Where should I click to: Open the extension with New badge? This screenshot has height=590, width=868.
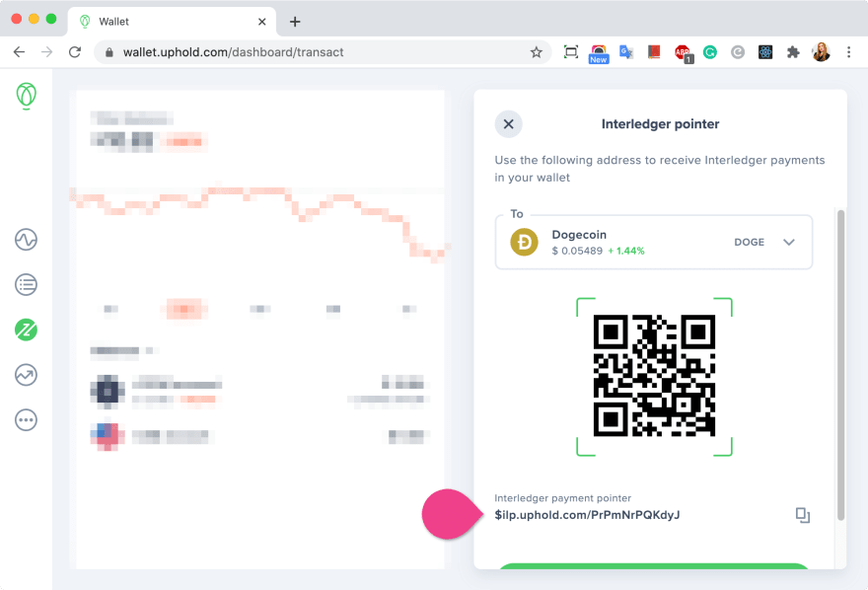(x=599, y=53)
